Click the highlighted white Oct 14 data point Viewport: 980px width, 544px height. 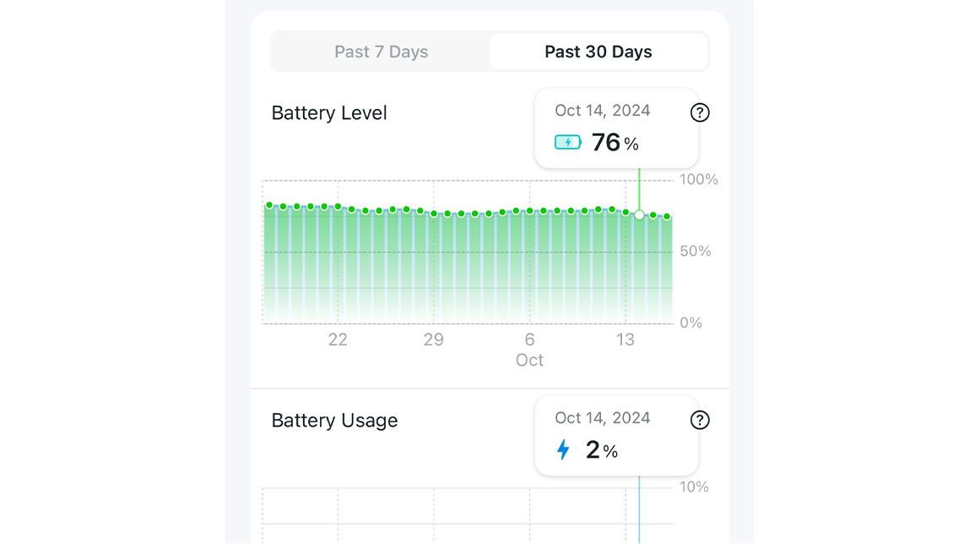point(639,215)
